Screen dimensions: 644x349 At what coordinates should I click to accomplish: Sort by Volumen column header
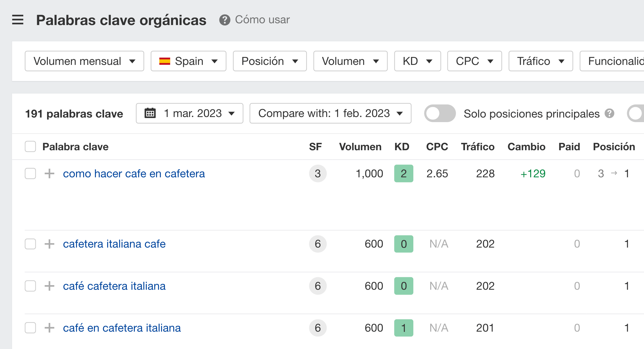pyautogui.click(x=360, y=147)
